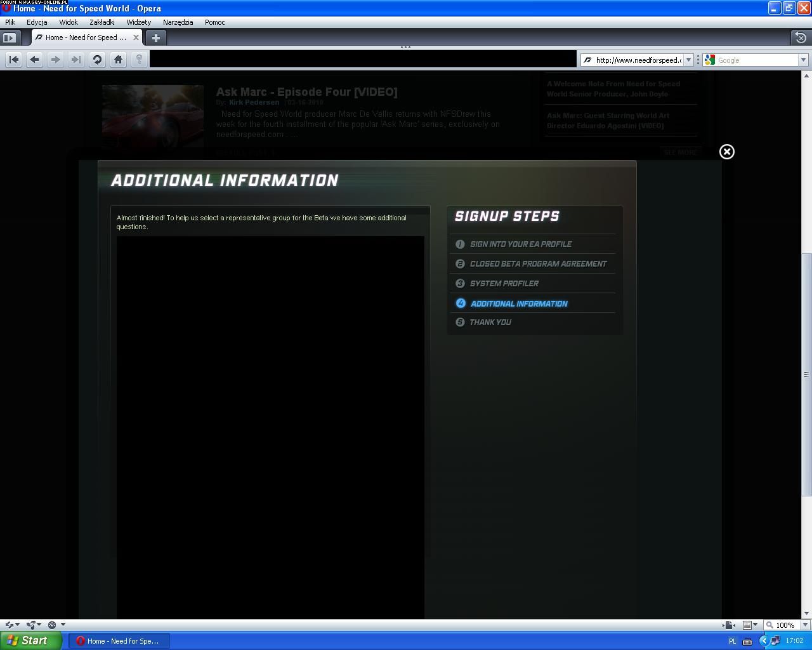Click the scroll up arrow
This screenshot has width=812, height=650.
click(807, 76)
